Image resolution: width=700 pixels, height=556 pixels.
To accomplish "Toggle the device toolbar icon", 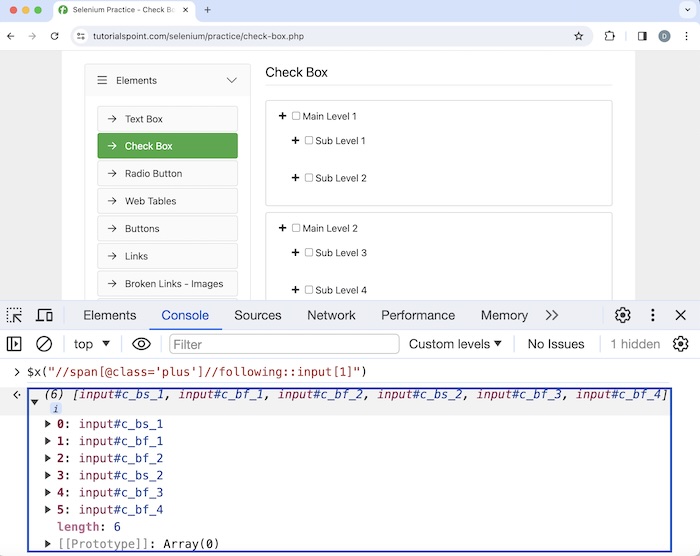I will (x=44, y=315).
